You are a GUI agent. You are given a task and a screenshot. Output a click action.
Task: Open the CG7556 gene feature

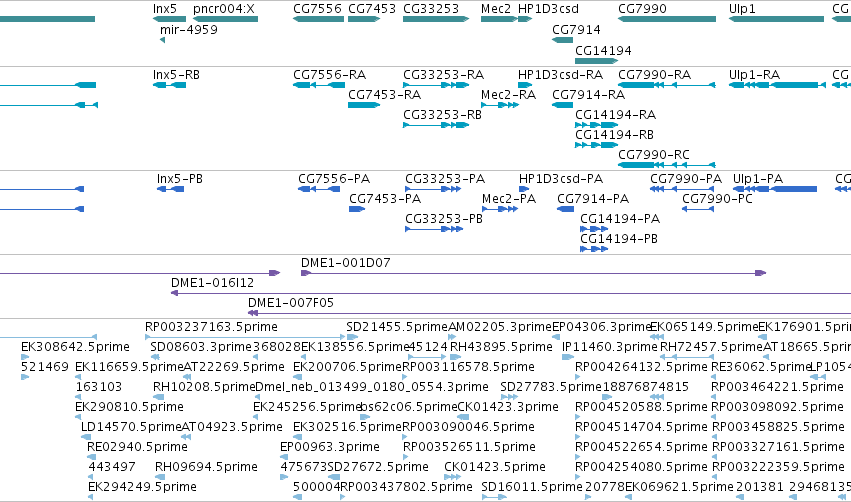[318, 19]
